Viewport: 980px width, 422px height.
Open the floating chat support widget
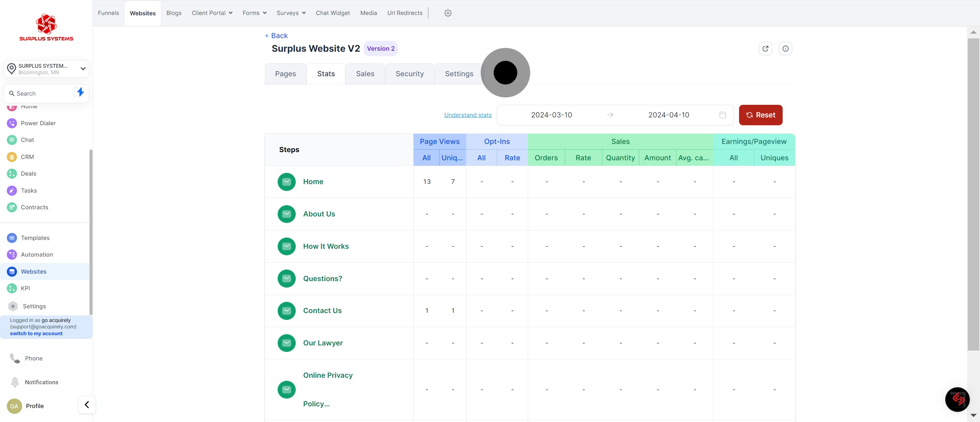957,399
